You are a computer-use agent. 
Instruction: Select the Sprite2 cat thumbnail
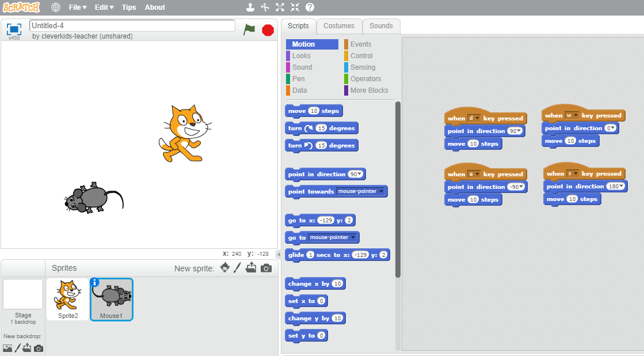pyautogui.click(x=68, y=299)
